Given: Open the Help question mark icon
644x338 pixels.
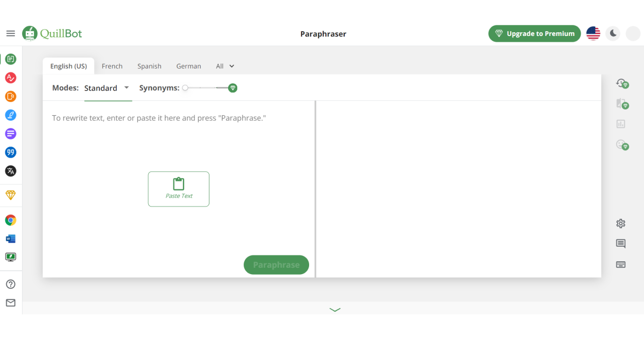Looking at the screenshot, I should [10, 284].
